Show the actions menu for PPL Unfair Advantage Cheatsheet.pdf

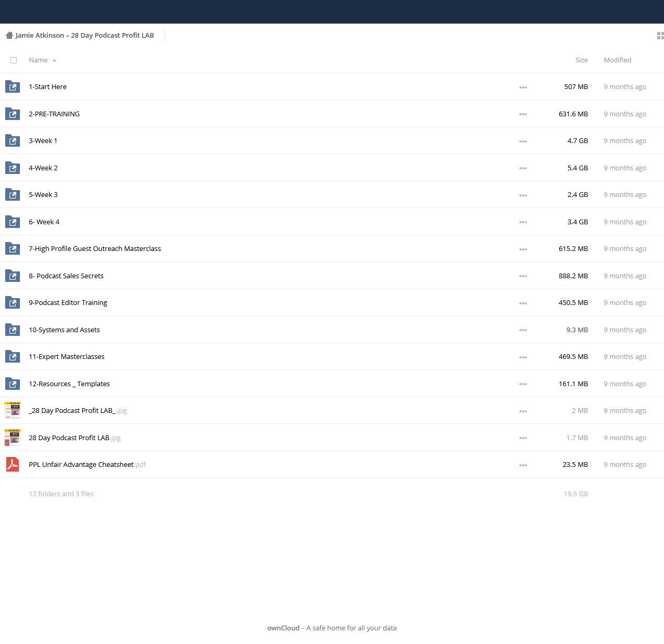click(x=523, y=465)
